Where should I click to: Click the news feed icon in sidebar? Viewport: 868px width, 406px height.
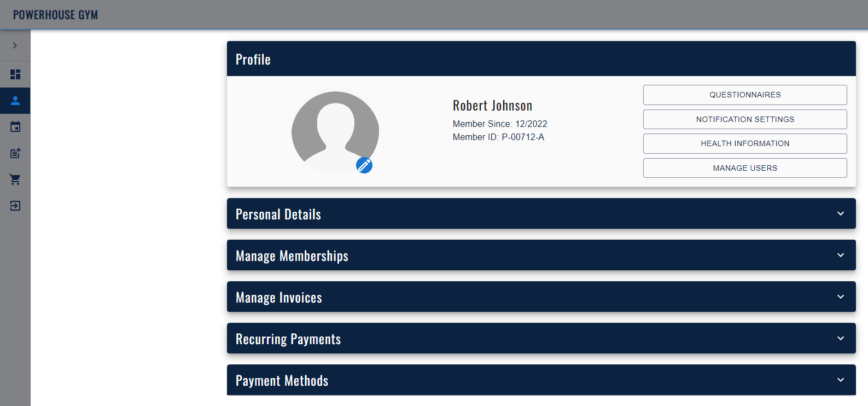[x=15, y=153]
